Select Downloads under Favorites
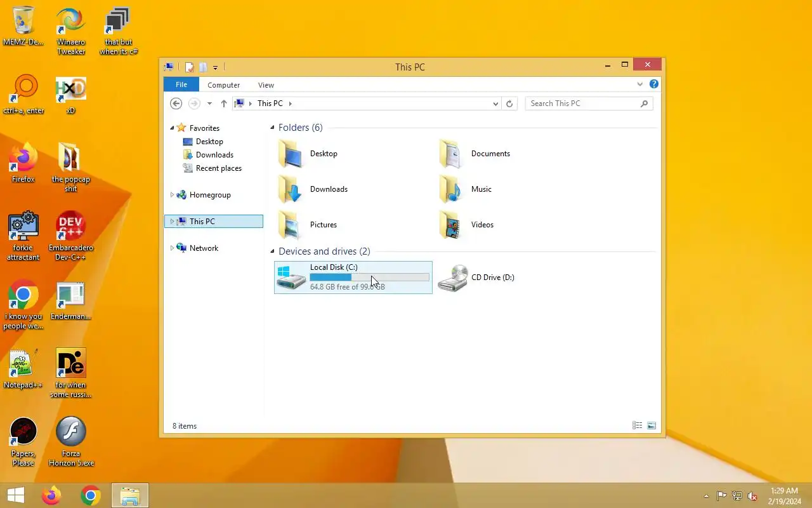Image resolution: width=812 pixels, height=508 pixels. 214,155
